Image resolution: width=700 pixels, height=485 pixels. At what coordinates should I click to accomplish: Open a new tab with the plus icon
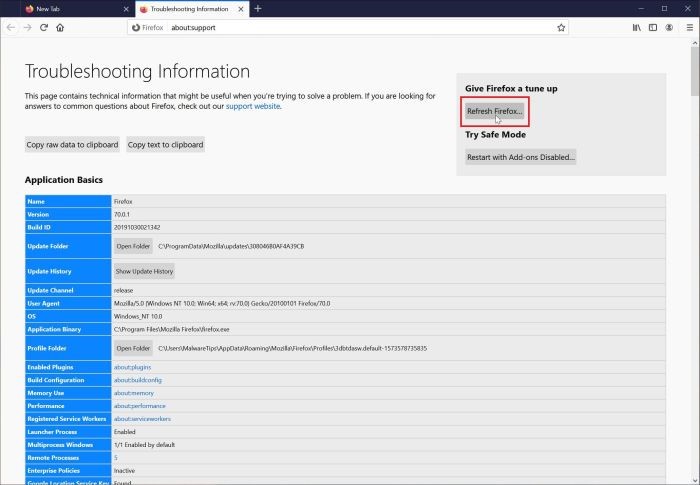point(258,8)
